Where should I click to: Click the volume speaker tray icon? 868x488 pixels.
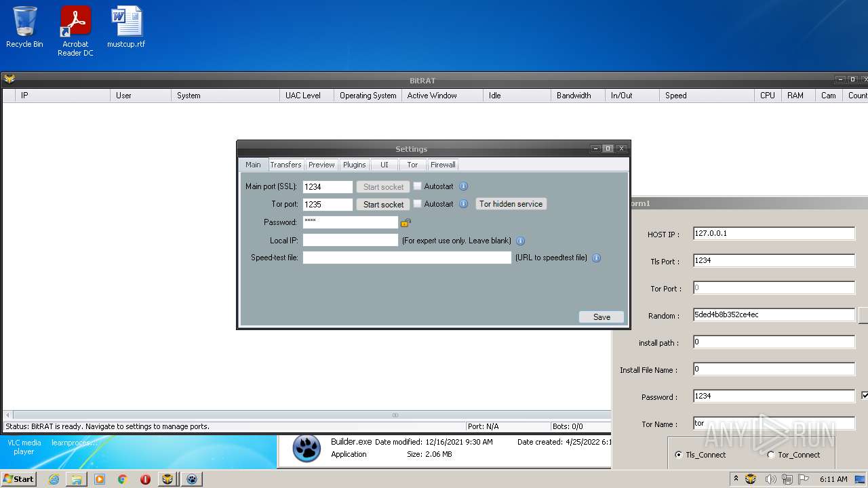click(x=770, y=479)
